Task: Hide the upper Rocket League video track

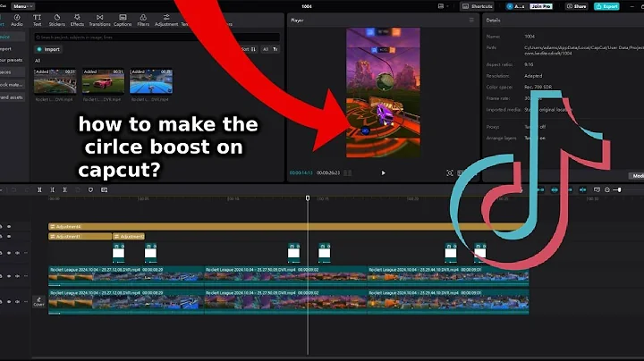Action: point(9,276)
